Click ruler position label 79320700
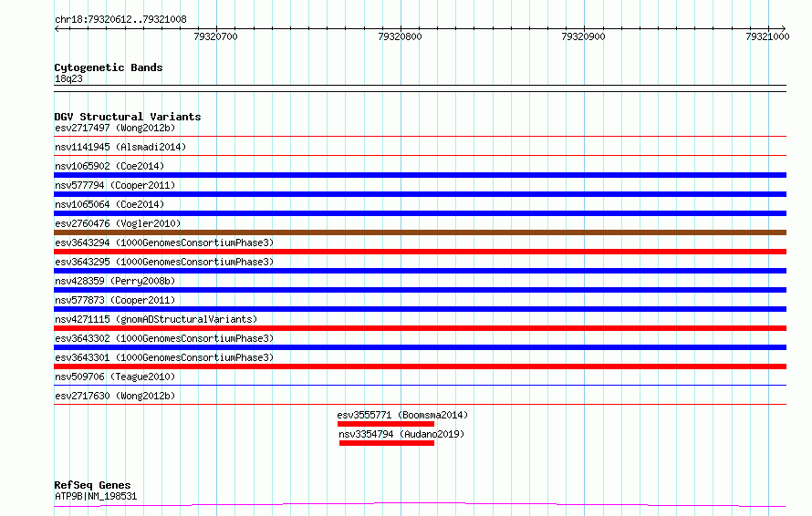The height and width of the screenshot is (516, 812). click(x=215, y=36)
